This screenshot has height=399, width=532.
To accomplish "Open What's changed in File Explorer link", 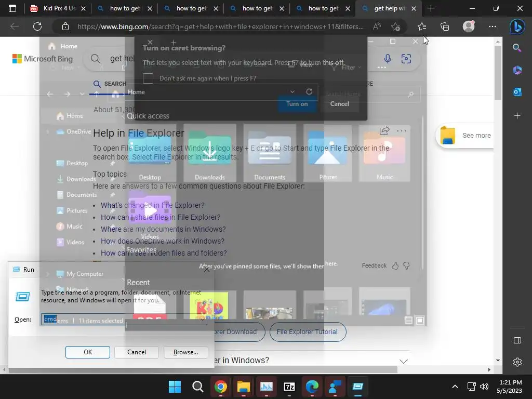I will [x=153, y=205].
